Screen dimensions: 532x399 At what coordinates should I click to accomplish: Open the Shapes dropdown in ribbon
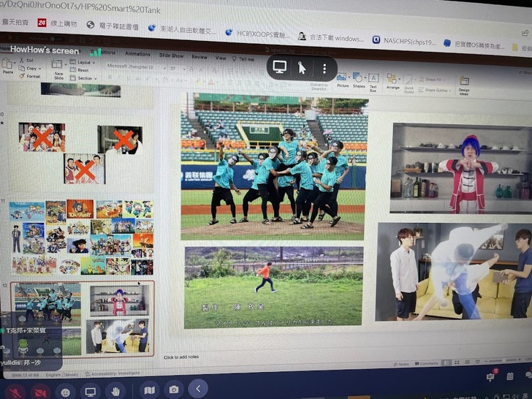(358, 79)
